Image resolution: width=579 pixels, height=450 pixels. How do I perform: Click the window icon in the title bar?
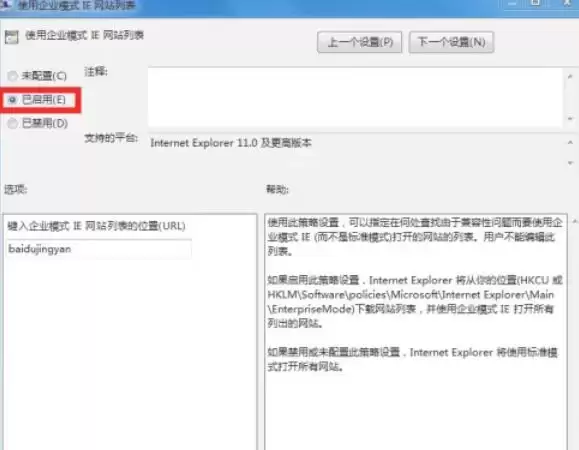pos(5,4)
